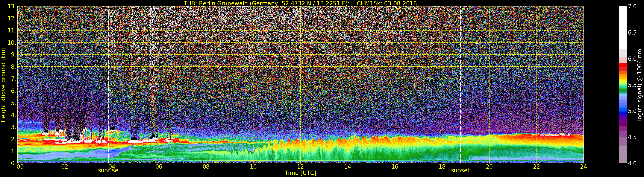Click the height axis tick label '11.'

(12, 31)
